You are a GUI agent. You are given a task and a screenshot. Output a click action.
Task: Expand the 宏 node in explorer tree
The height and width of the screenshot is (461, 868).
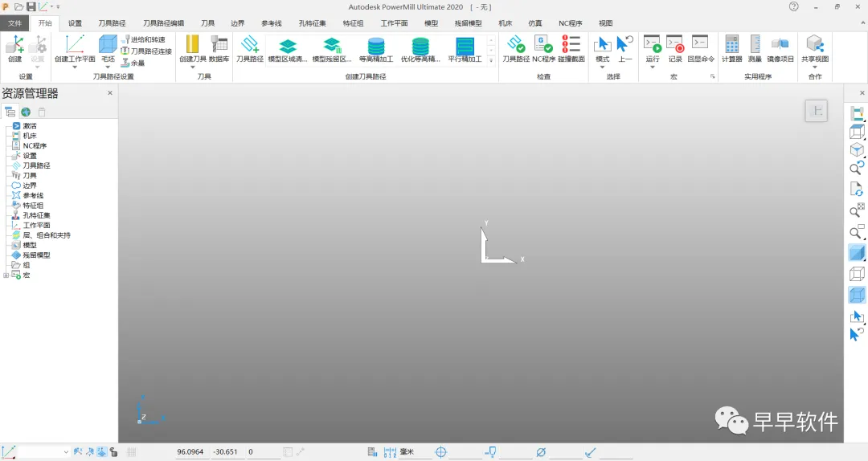coord(6,275)
